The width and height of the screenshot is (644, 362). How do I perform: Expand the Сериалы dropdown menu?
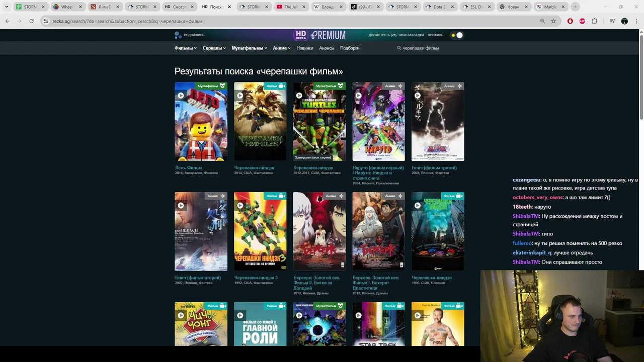(x=214, y=48)
